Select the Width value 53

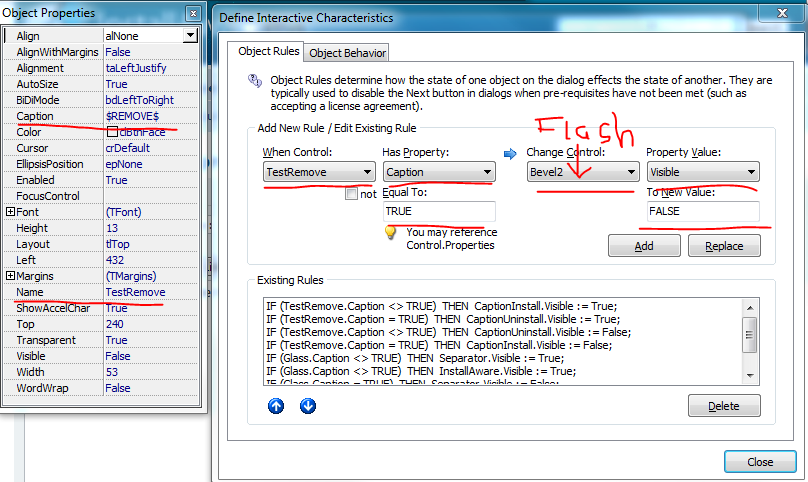tap(112, 372)
